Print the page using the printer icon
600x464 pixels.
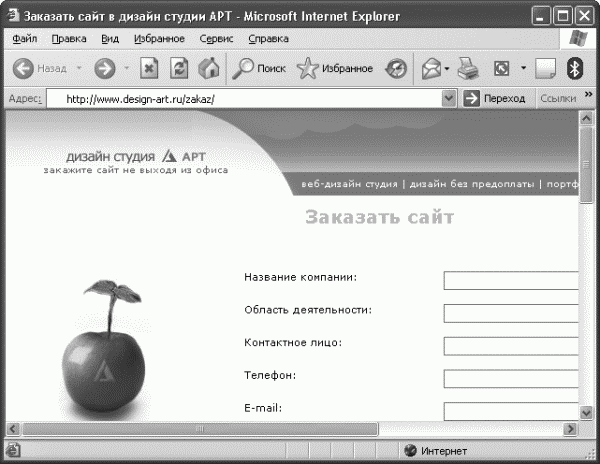pos(468,69)
